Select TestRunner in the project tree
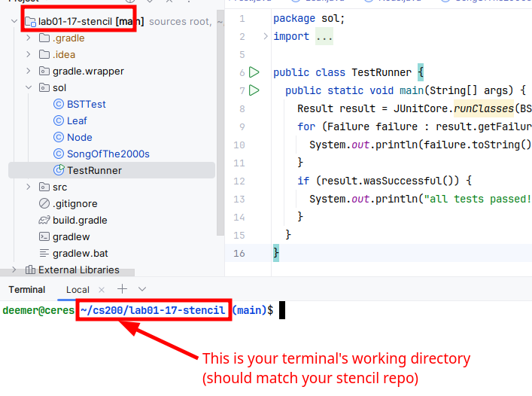The image size is (532, 396). point(94,170)
